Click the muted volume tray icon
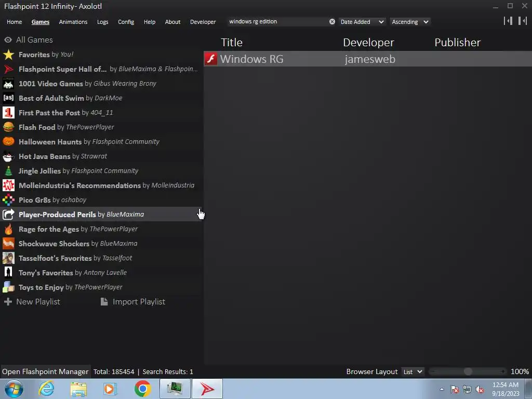The image size is (532, 399). pyautogui.click(x=480, y=390)
